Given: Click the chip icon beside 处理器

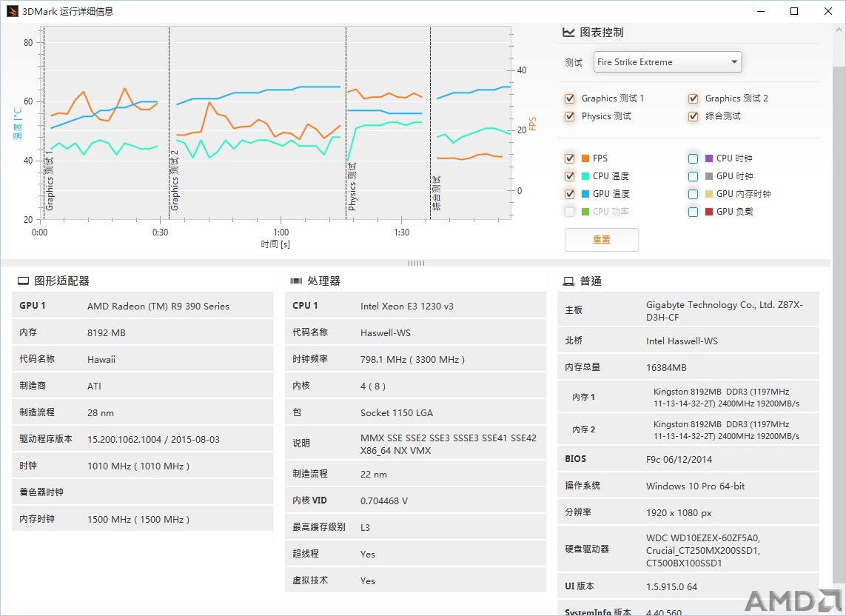Looking at the screenshot, I should click(296, 281).
